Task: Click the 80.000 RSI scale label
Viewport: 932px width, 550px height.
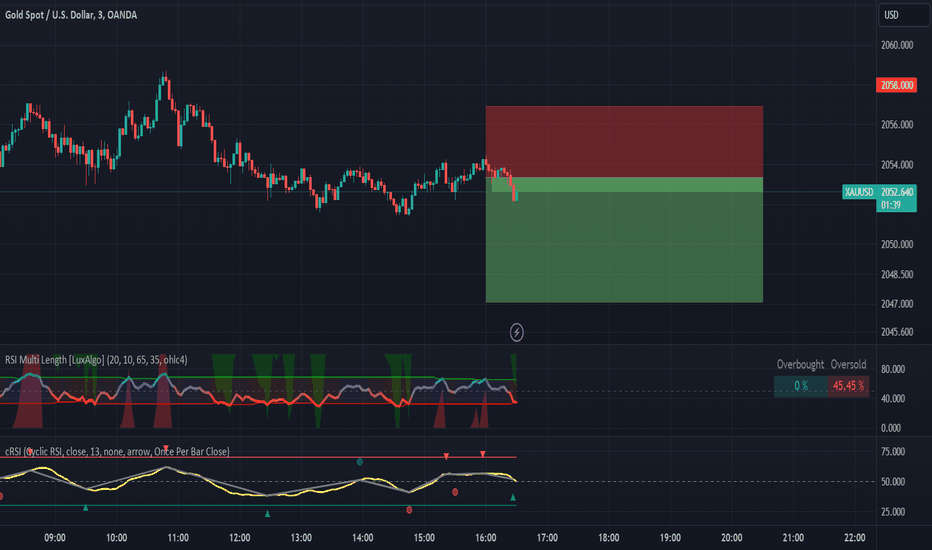Action: pos(893,369)
